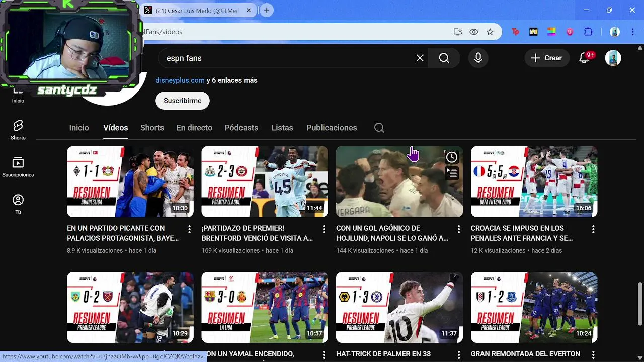This screenshot has width=644, height=362.
Task: Open the Listas tab
Action: point(282,128)
